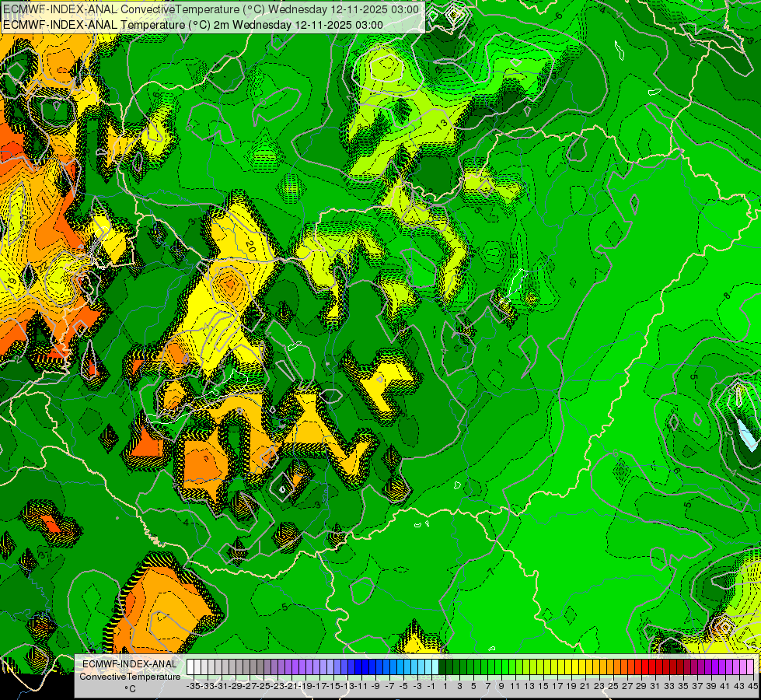Click the legend value -11
This screenshot has width=761, height=700.
point(361,686)
